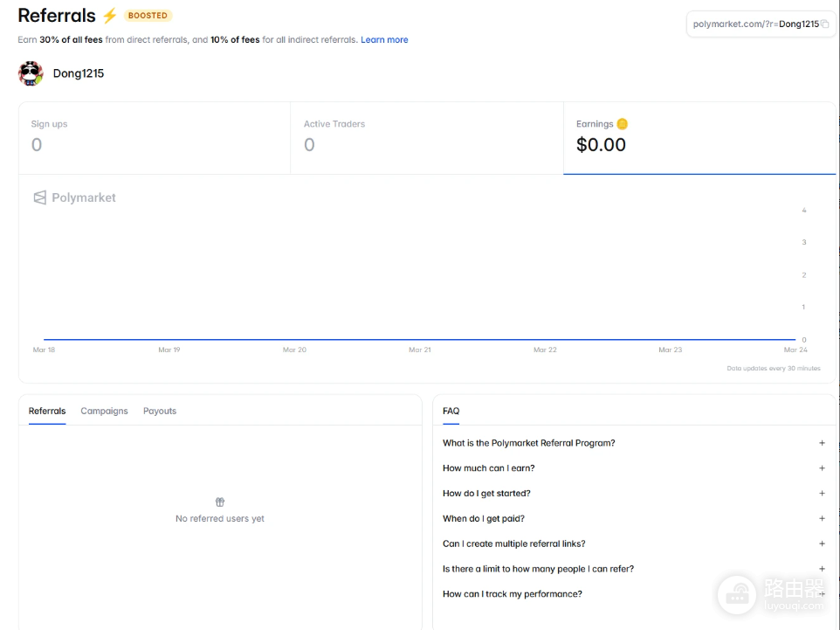Click the Dong1215 profile avatar

[31, 73]
